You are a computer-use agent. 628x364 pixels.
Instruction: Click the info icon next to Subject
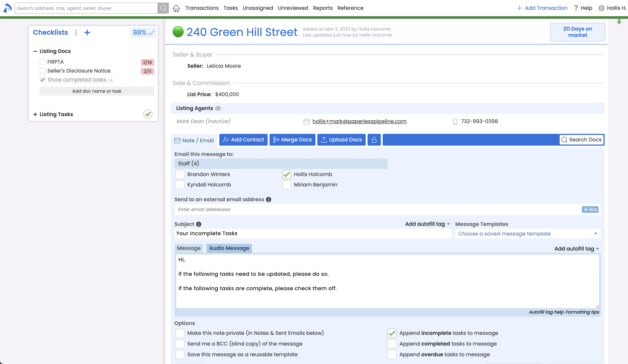point(199,224)
